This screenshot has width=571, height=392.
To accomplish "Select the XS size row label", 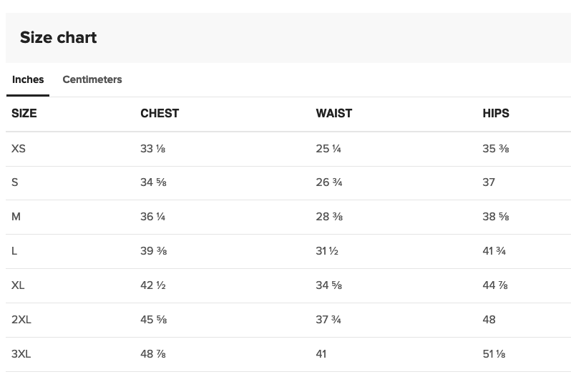I will coord(18,149).
